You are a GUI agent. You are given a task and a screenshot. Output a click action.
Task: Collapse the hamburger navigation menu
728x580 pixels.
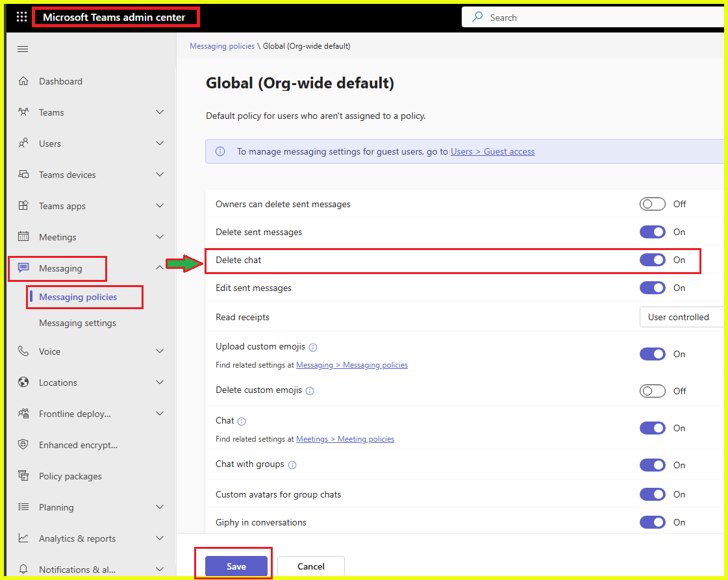(x=23, y=49)
